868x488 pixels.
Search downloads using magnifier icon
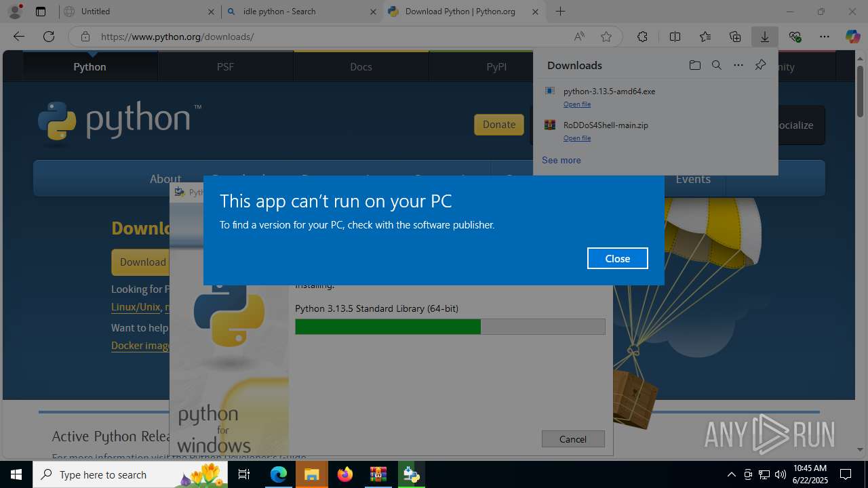[x=716, y=65]
